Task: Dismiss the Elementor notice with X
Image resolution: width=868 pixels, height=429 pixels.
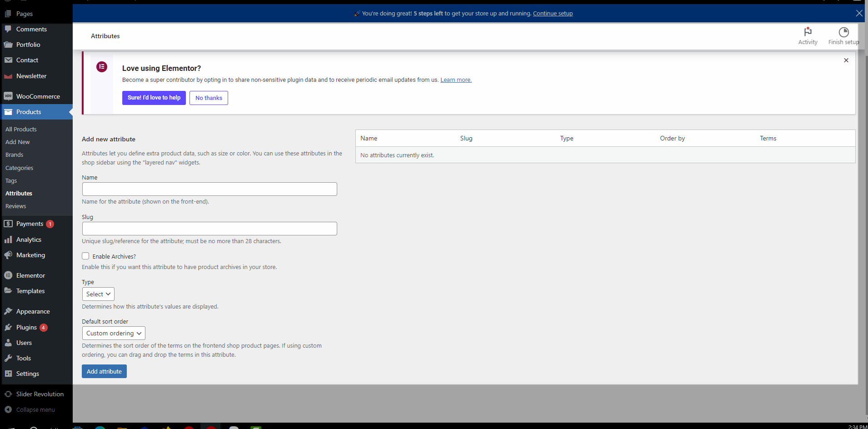Action: point(846,60)
